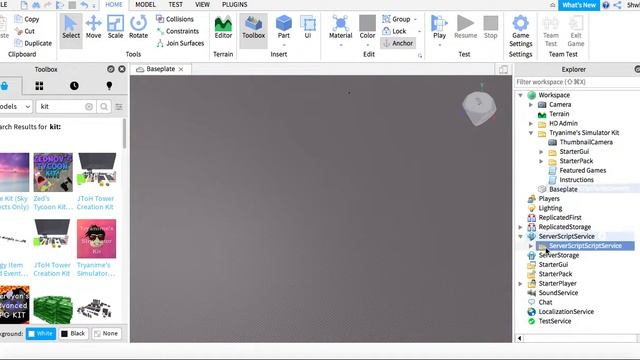Open the Group dropdown arrow
The image size is (640, 360).
coord(416,19)
